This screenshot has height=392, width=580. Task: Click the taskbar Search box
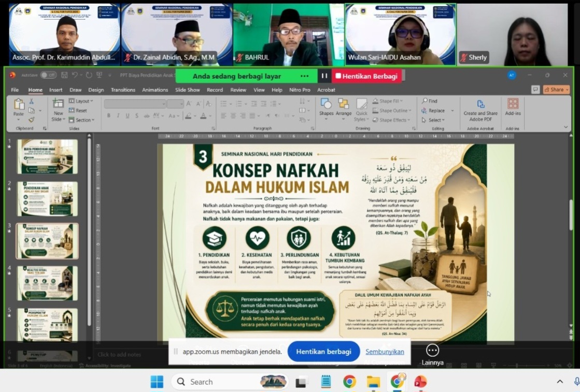pos(230,382)
